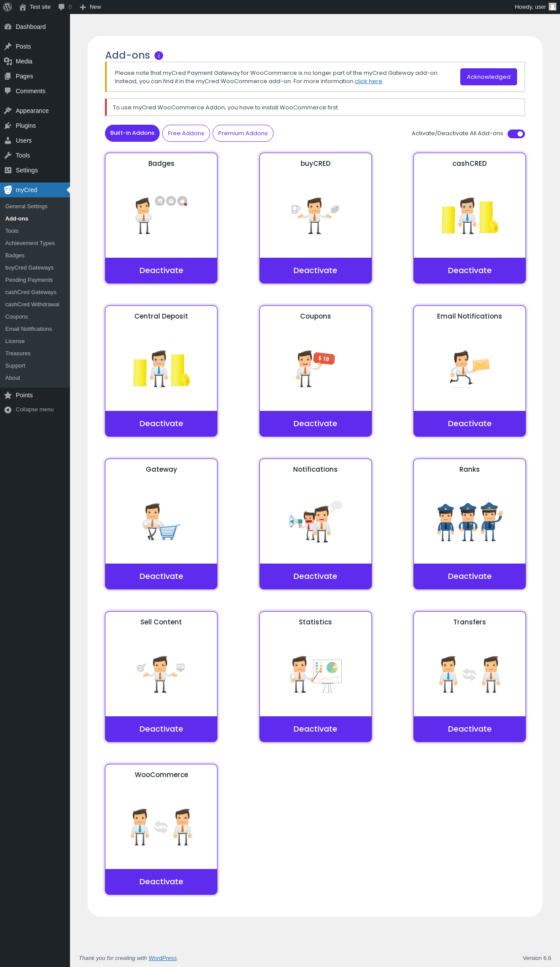
Task: Open Email Notifications sidebar submenu item
Action: coord(35,329)
